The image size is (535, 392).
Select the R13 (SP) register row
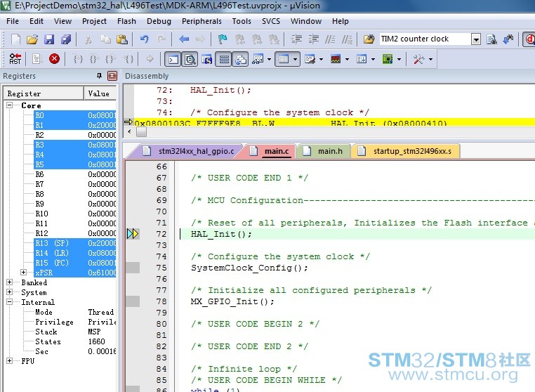pos(74,243)
